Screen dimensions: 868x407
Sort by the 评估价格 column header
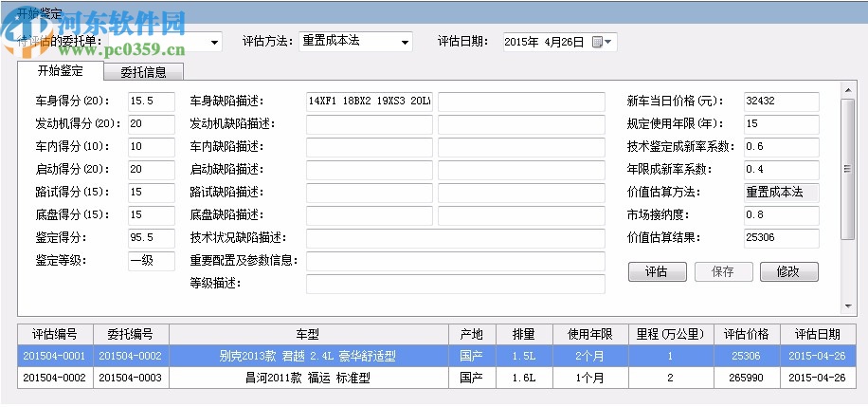point(747,334)
